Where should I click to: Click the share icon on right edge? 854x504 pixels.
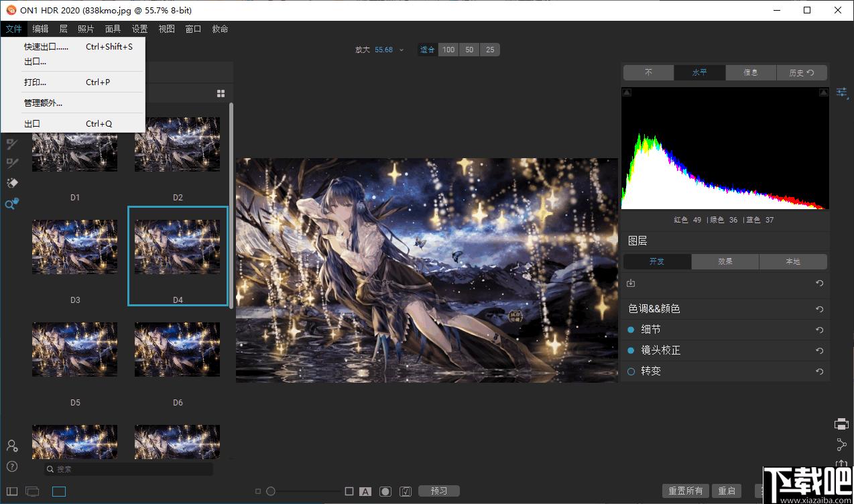[x=842, y=444]
